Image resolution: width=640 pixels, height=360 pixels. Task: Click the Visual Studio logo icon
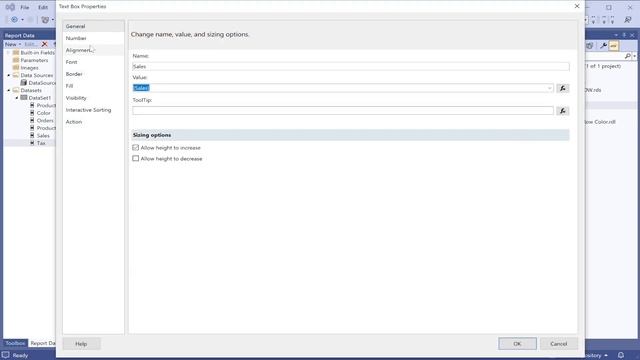pos(10,7)
